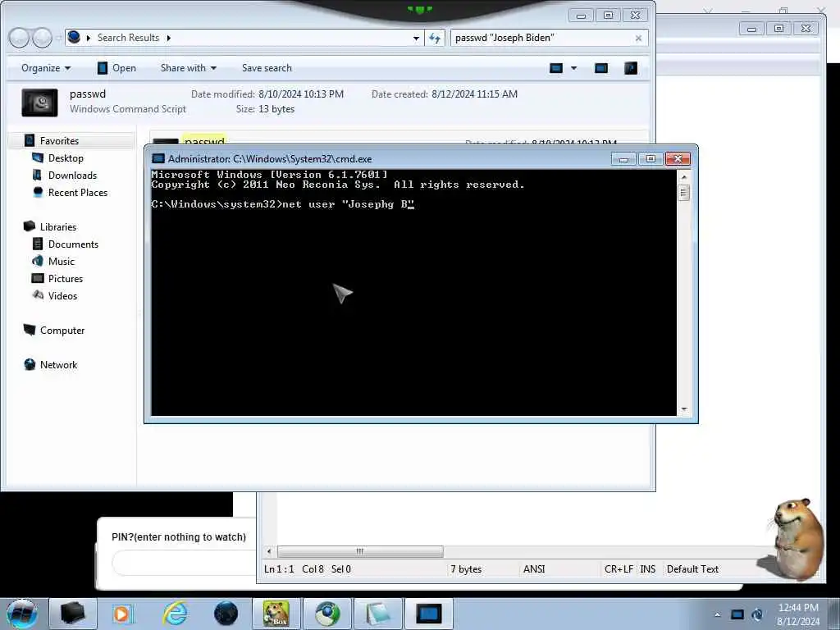Click Open in Explorer toolbar
The width and height of the screenshot is (840, 630).
tap(116, 68)
